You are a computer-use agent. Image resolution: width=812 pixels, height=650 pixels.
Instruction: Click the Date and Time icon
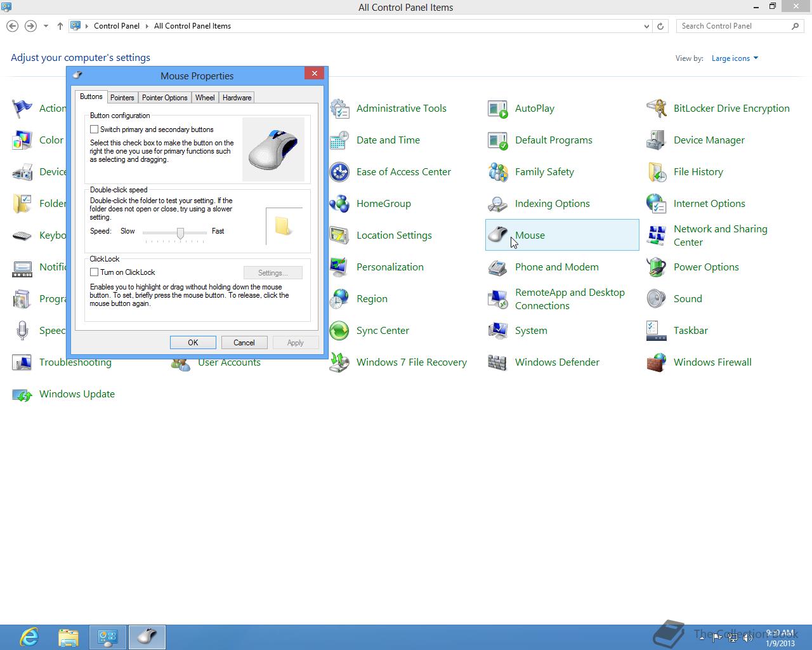(x=339, y=140)
